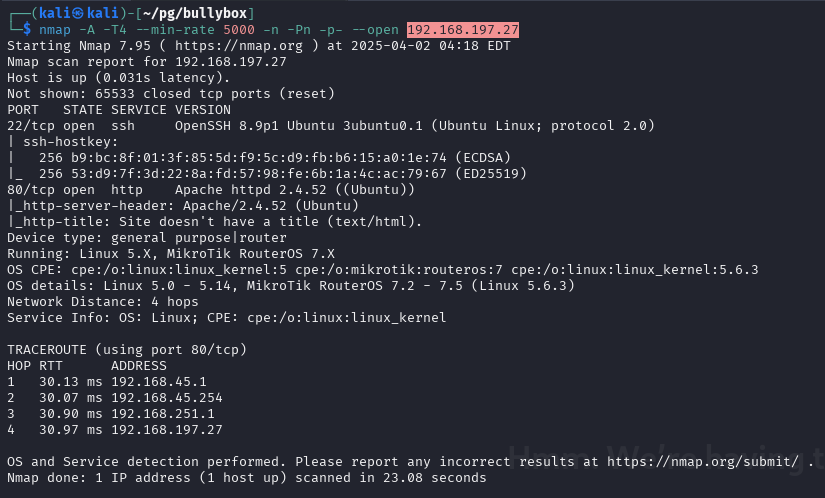The width and height of the screenshot is (825, 498).
Task: Click the highlighted target IP in the nmap command
Action: coord(462,30)
